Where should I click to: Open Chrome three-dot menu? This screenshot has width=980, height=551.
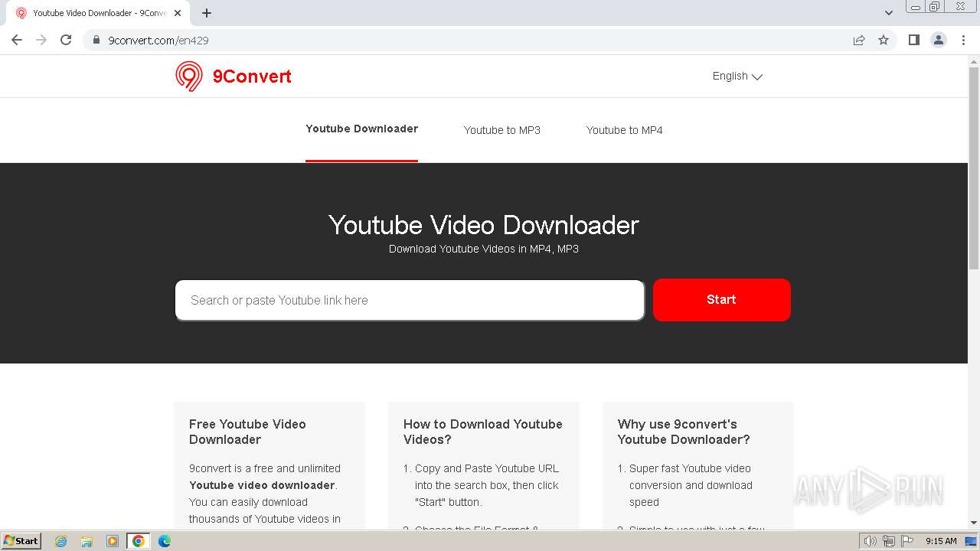(963, 40)
